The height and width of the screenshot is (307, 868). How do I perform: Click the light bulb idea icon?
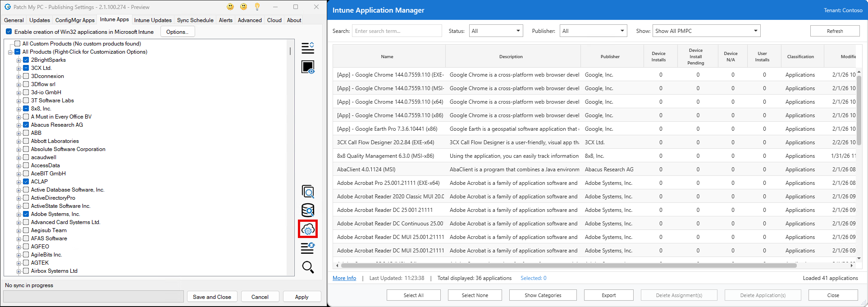257,7
